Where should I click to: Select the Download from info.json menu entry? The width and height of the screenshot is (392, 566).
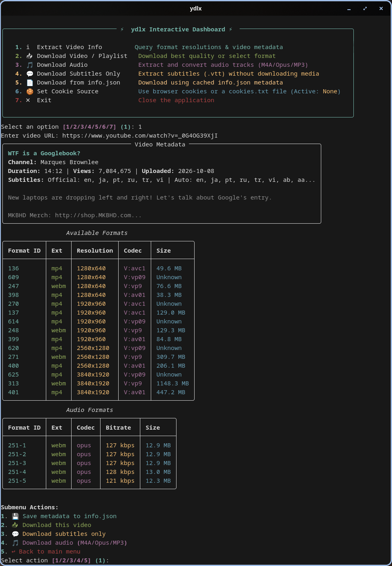78,82
